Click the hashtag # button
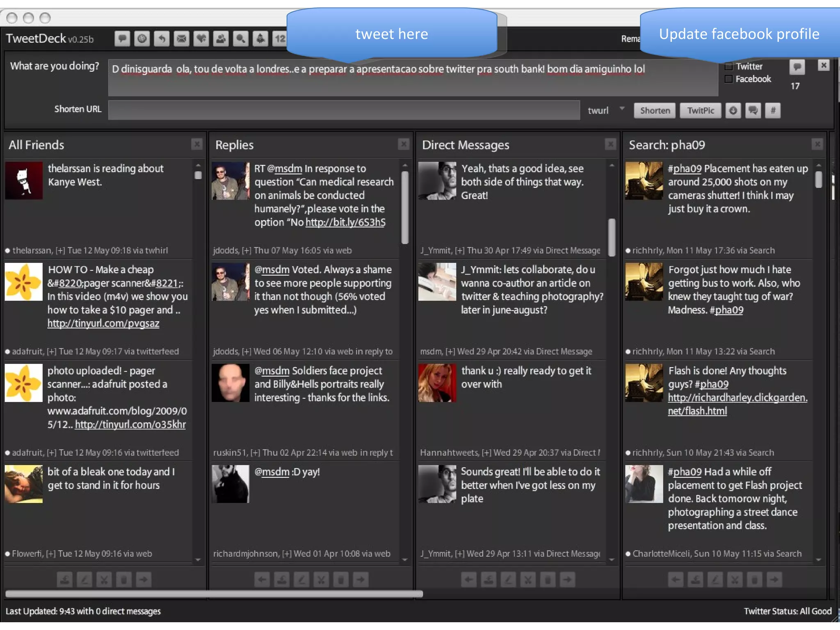The image size is (840, 630). (x=773, y=110)
